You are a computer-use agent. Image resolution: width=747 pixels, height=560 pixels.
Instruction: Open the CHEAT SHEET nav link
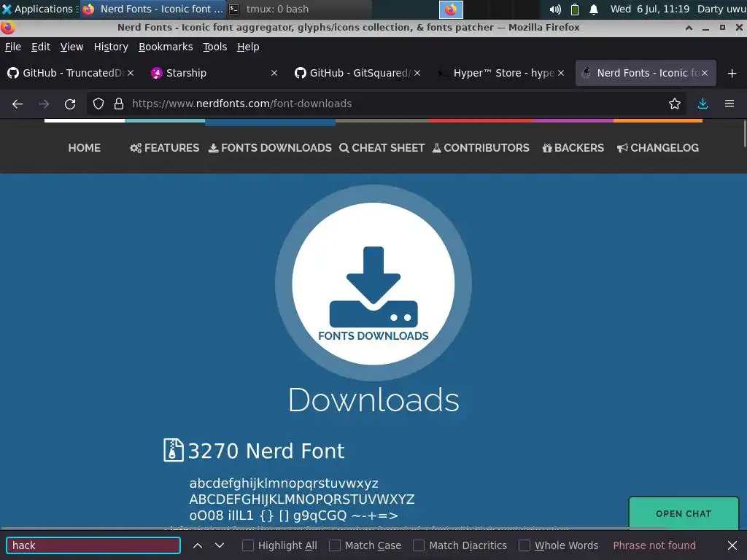click(x=382, y=148)
